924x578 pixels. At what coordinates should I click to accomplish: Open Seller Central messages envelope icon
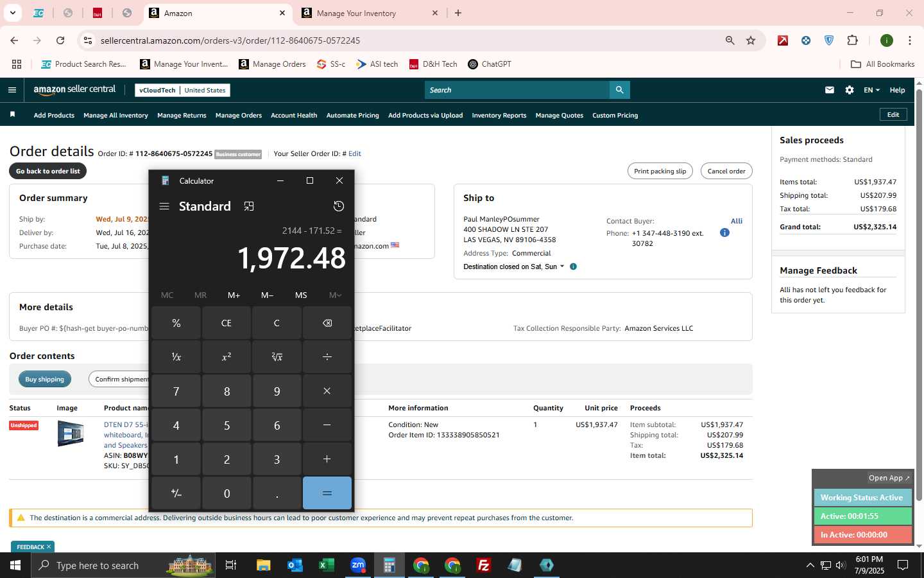[x=830, y=90]
